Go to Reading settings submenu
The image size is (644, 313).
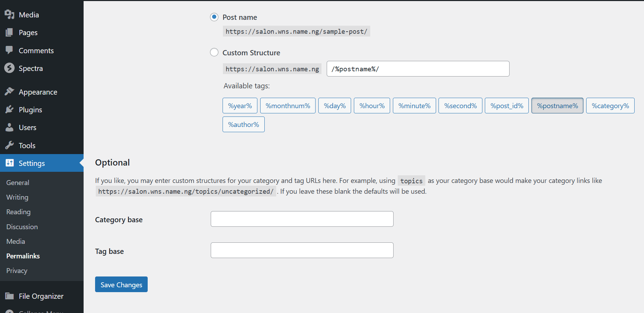pos(18,212)
